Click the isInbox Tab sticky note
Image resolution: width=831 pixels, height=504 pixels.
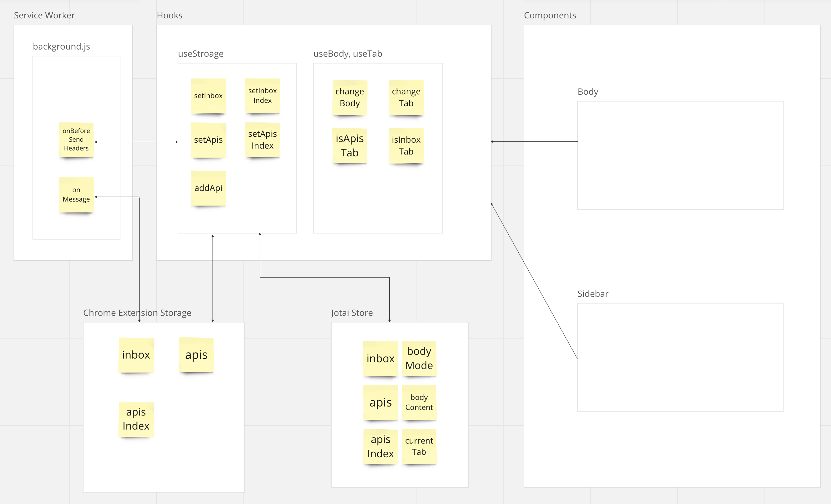pyautogui.click(x=406, y=146)
